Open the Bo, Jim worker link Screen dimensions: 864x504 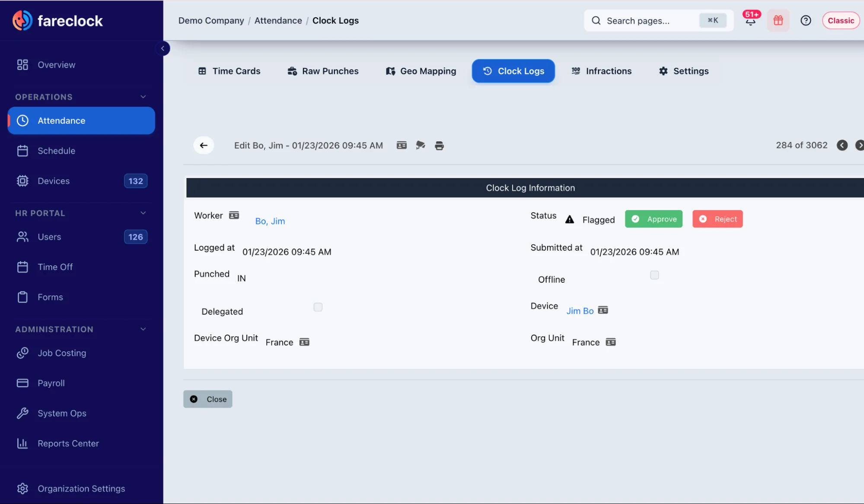click(270, 221)
